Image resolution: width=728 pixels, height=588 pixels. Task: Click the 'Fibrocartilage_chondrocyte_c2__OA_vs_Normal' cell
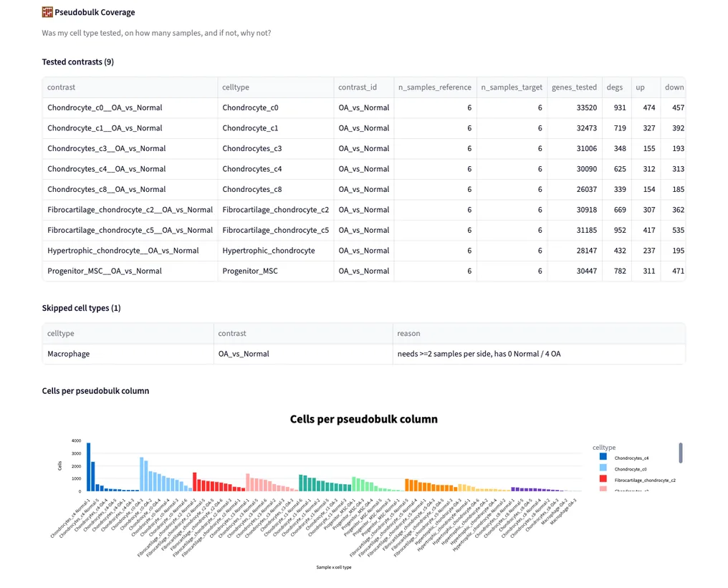pyautogui.click(x=130, y=210)
